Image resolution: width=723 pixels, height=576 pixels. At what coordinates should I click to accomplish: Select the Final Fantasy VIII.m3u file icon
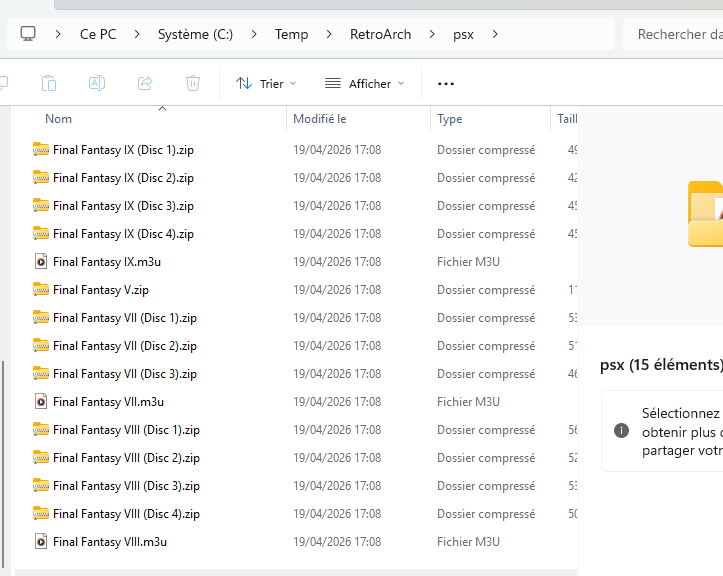point(41,542)
